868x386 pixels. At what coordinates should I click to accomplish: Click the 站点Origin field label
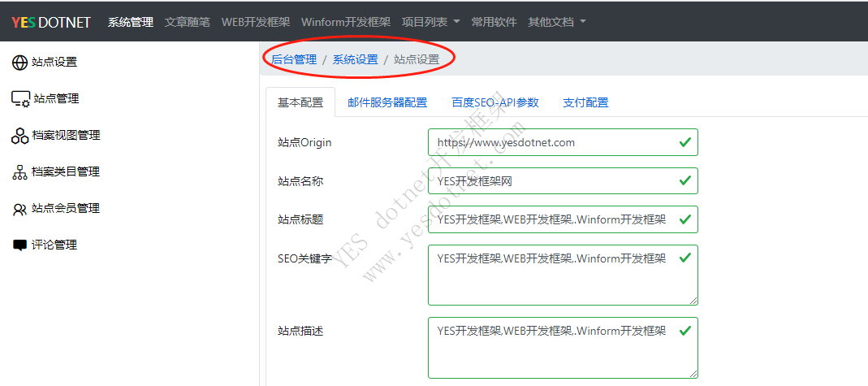[x=304, y=142]
